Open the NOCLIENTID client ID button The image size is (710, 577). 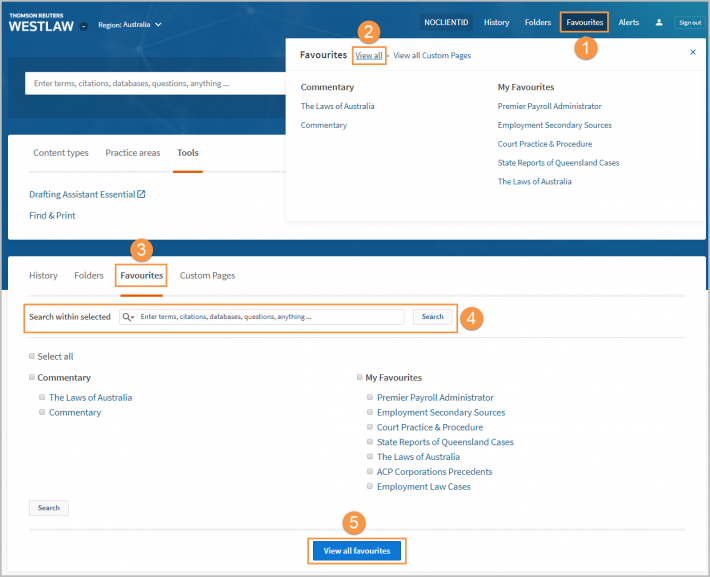tap(446, 22)
